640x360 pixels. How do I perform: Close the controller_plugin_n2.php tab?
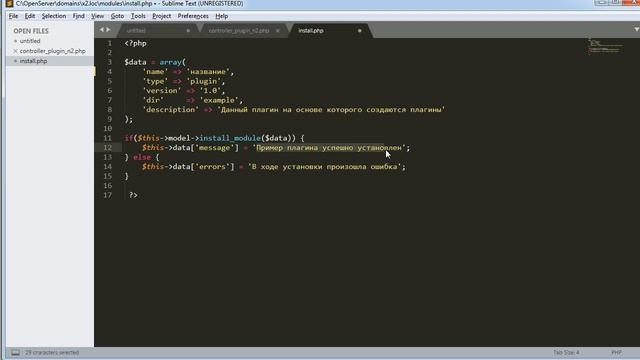(278, 31)
